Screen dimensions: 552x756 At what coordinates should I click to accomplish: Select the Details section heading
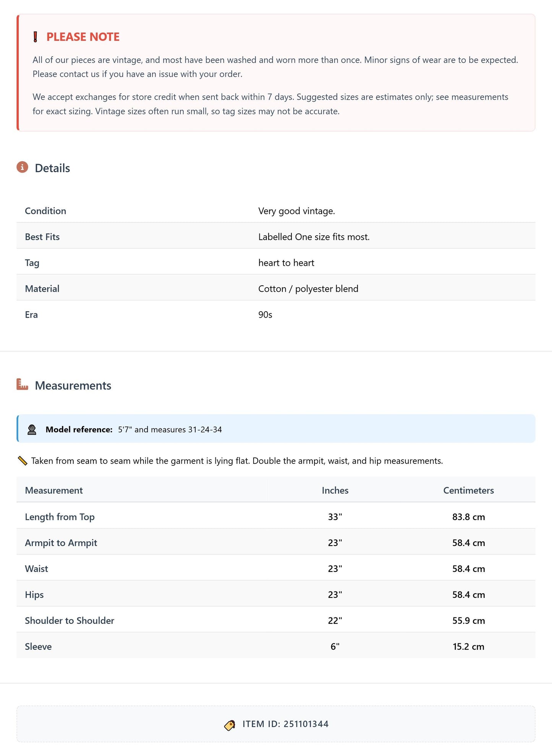click(52, 168)
